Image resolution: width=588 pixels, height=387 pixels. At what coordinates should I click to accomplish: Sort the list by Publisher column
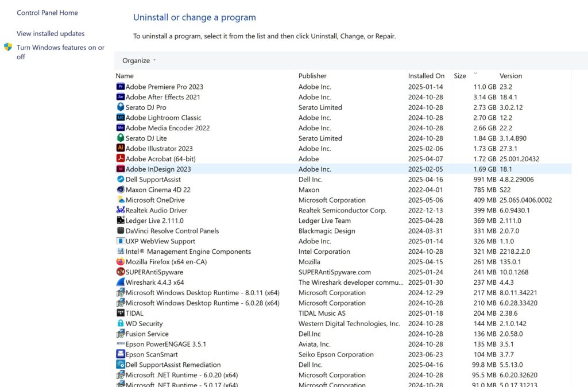[x=312, y=76]
